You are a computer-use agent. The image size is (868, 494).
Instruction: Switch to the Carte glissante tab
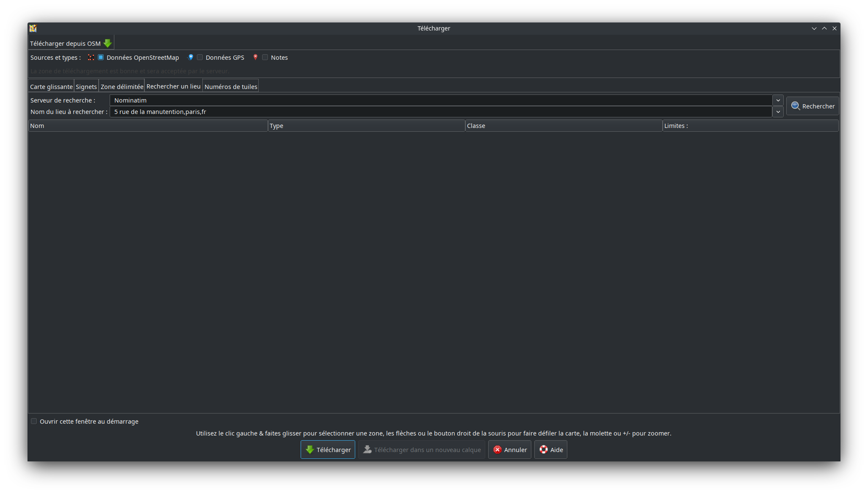tap(51, 86)
